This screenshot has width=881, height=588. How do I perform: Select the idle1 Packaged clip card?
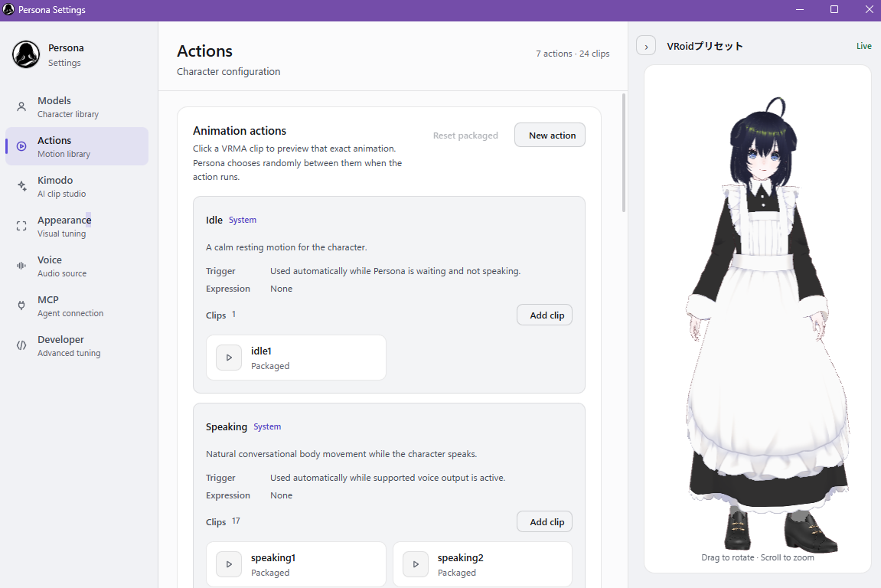296,358
